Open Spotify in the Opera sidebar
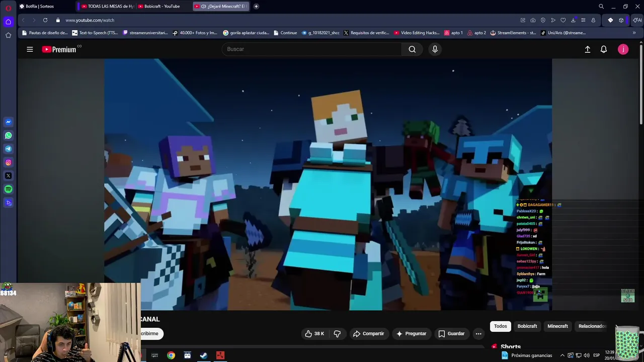The width and height of the screenshot is (644, 362). (8, 189)
